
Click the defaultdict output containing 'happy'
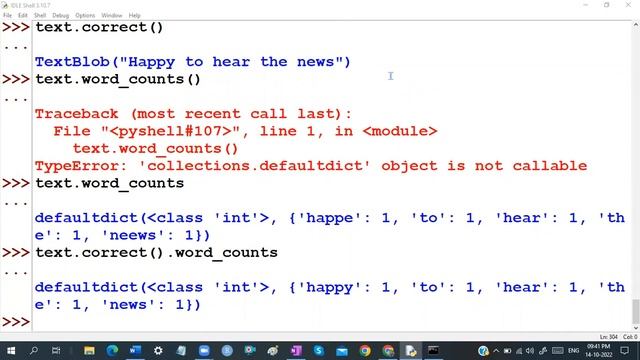click(x=330, y=296)
